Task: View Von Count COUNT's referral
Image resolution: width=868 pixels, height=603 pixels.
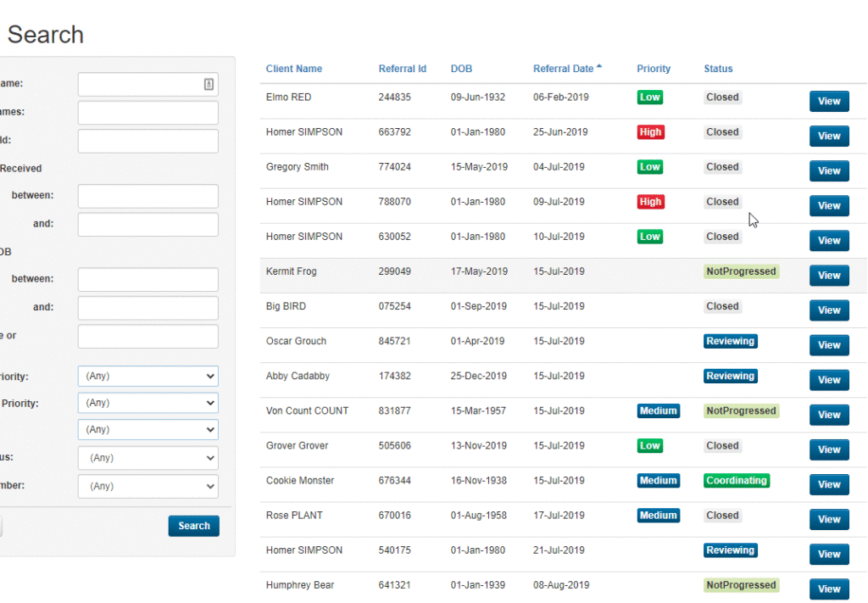Action: (829, 416)
